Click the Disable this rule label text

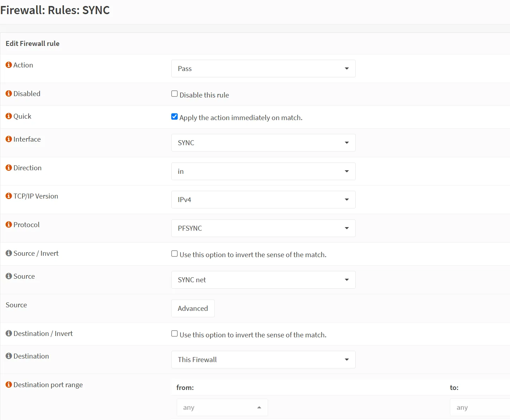(x=204, y=95)
